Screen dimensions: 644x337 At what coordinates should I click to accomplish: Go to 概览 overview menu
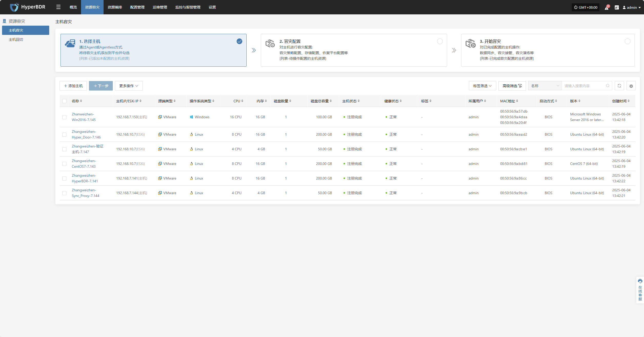click(x=73, y=7)
